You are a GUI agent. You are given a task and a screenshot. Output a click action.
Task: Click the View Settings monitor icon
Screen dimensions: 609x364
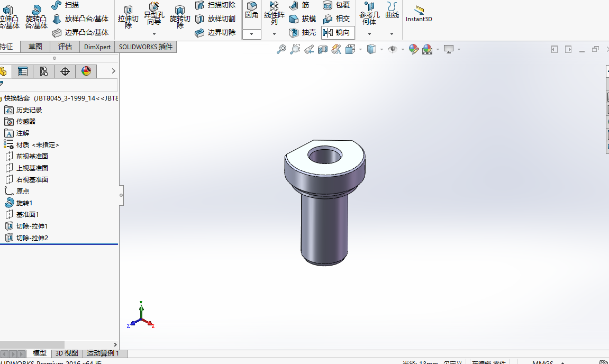coord(449,49)
